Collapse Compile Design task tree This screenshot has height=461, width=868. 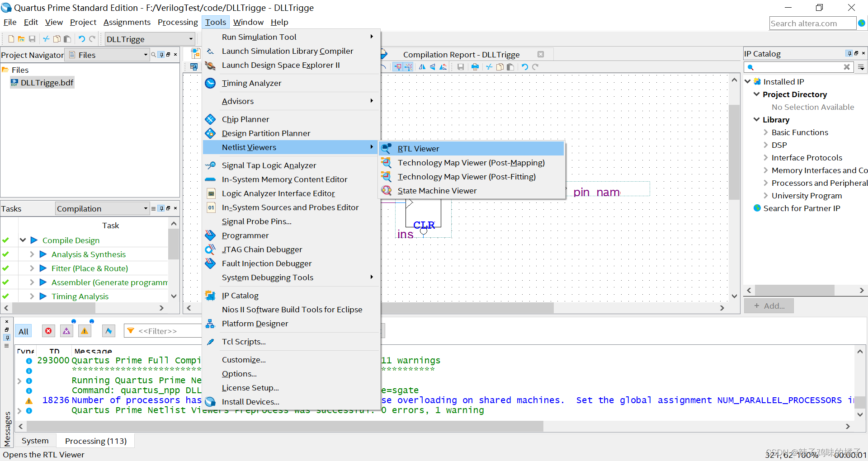click(x=23, y=240)
